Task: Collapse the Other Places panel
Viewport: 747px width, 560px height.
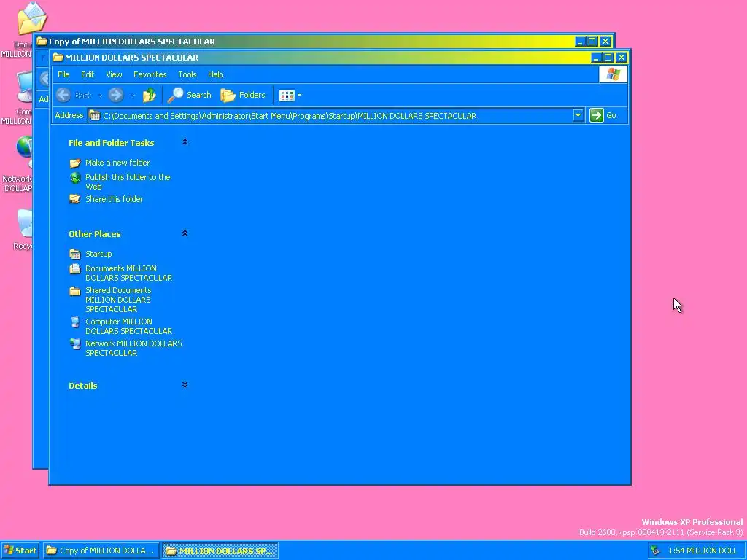Action: click(185, 233)
